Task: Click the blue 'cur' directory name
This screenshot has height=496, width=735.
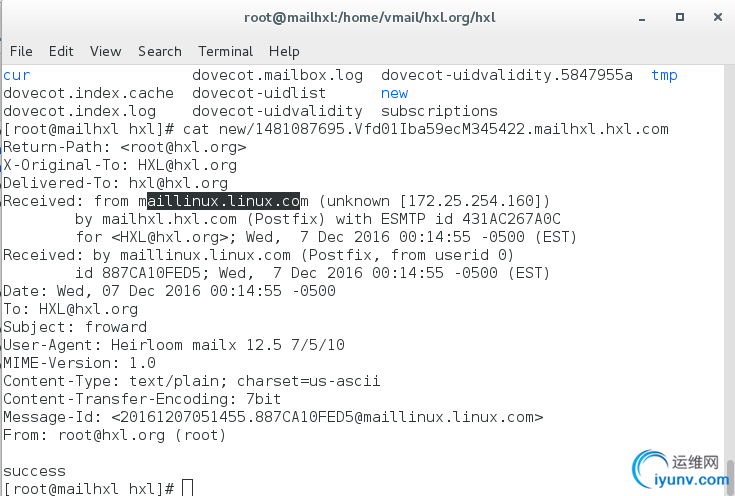Action: [x=17, y=75]
